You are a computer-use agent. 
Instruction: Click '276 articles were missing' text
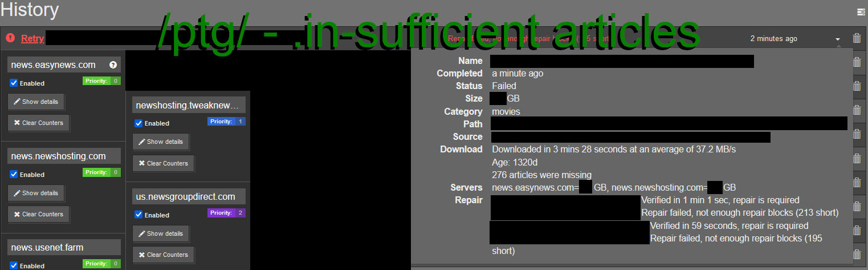click(x=541, y=175)
